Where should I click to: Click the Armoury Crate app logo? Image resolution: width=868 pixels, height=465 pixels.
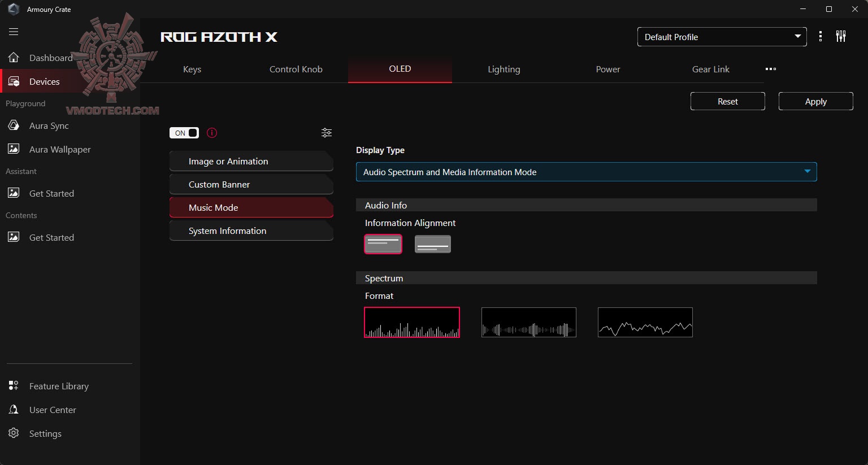(14, 9)
